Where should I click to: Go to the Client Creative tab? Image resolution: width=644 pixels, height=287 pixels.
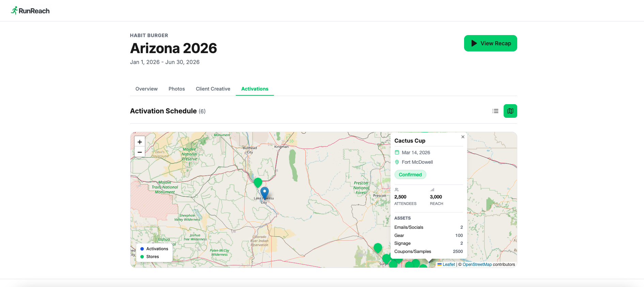213,89
